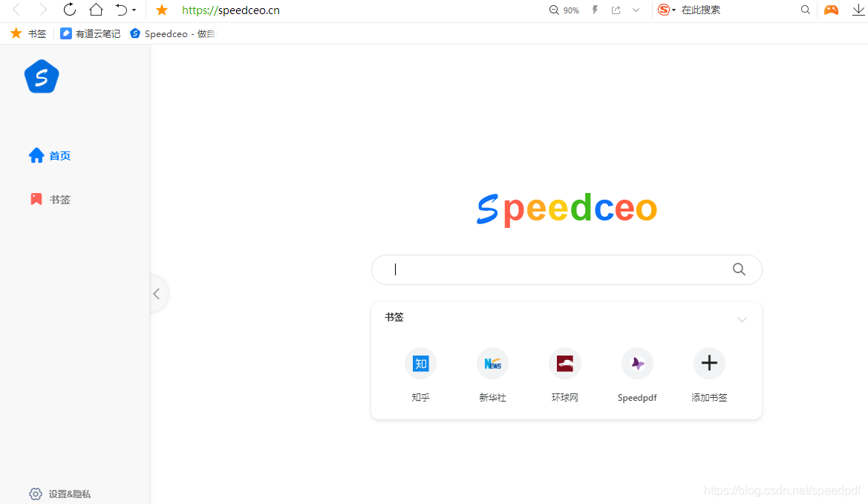Image resolution: width=868 pixels, height=504 pixels.
Task: Go to browser home page icon
Action: [96, 10]
